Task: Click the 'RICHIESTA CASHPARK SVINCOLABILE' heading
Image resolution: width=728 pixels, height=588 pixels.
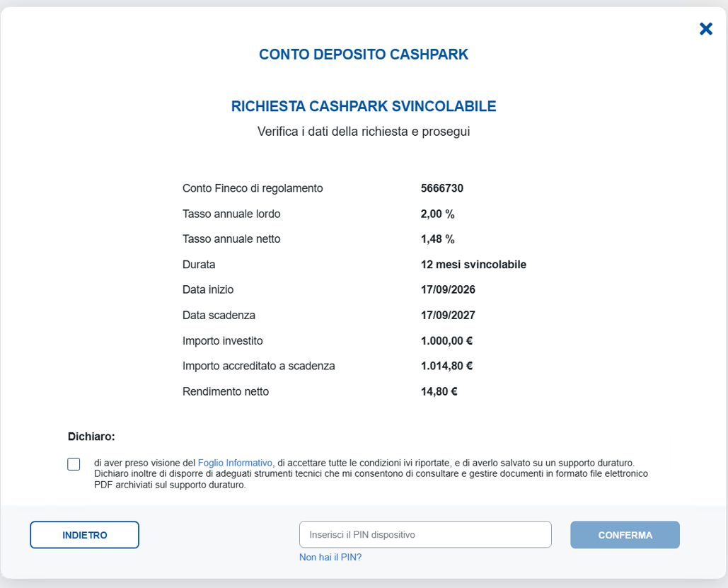Action: pos(364,106)
